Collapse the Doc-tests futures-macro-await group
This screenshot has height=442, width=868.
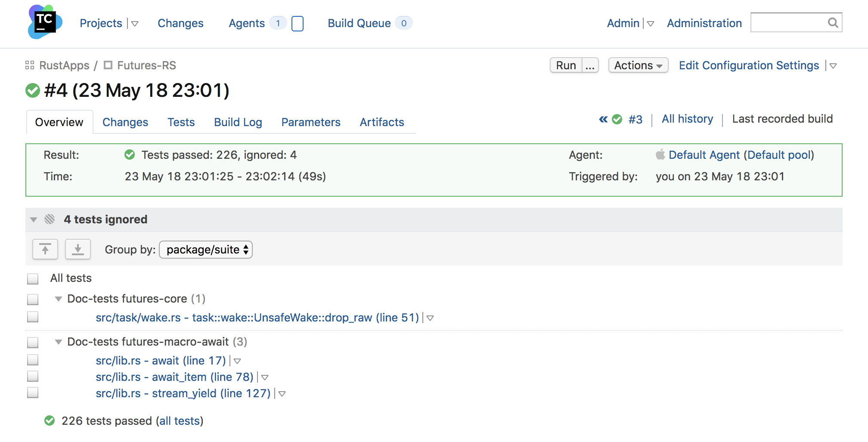click(x=59, y=342)
